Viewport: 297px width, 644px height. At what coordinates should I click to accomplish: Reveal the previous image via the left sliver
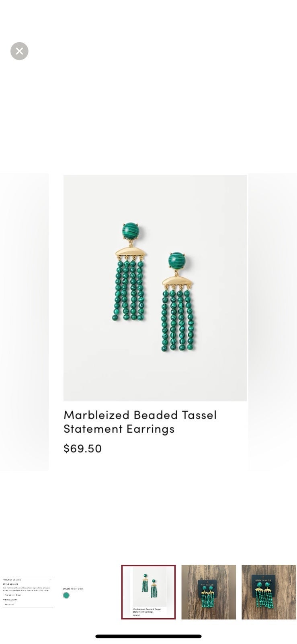coord(24,322)
